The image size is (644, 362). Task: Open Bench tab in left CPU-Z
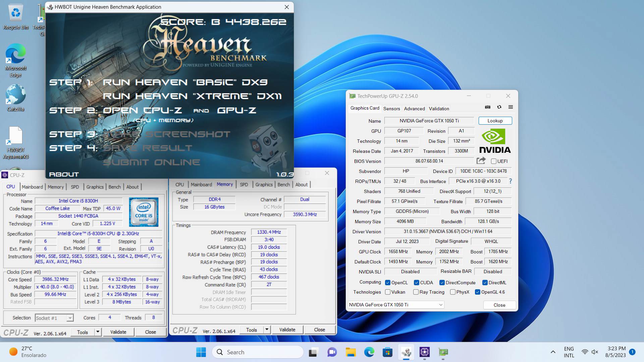click(x=114, y=187)
